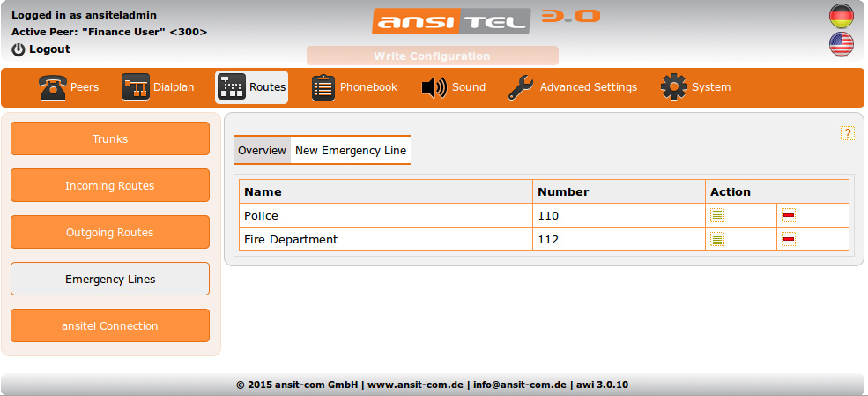Open the Phonebook section
The width and height of the screenshot is (868, 396).
pos(354,87)
